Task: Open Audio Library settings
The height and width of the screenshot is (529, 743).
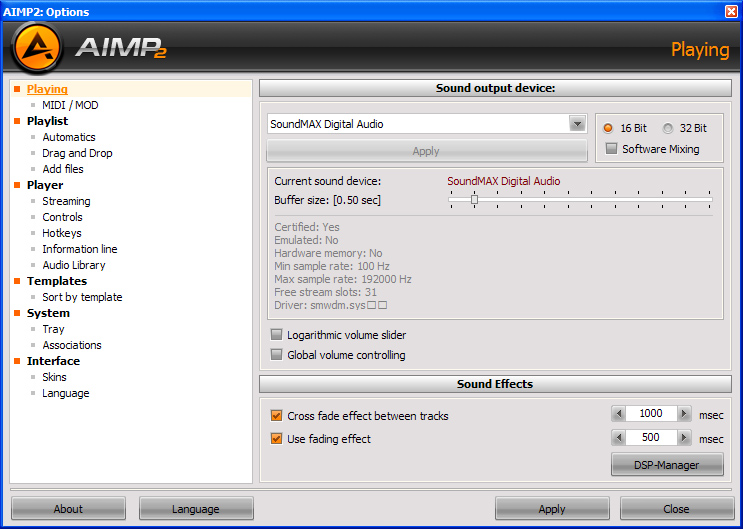Action: (x=74, y=265)
